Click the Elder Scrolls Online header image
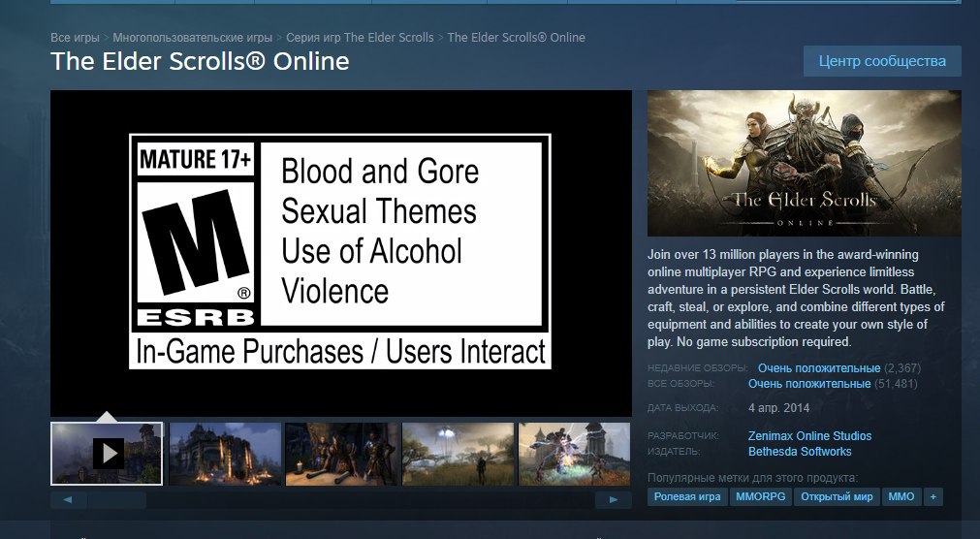The width and height of the screenshot is (980, 539). 805,163
